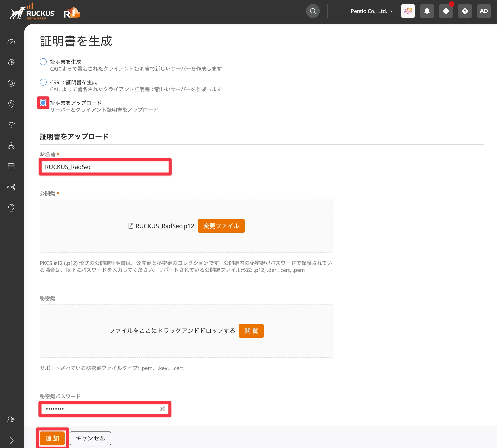
Task: Click the R1 cloud logo
Action: tap(72, 13)
